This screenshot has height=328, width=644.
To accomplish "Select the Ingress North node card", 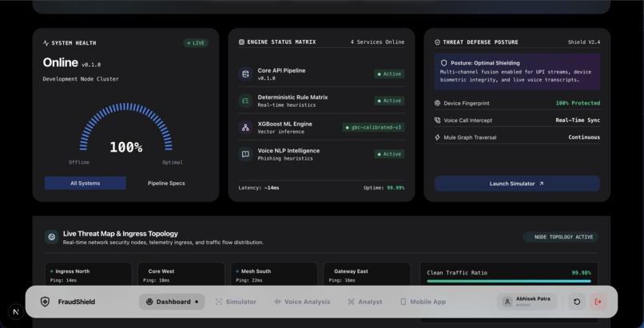I will 89,275.
